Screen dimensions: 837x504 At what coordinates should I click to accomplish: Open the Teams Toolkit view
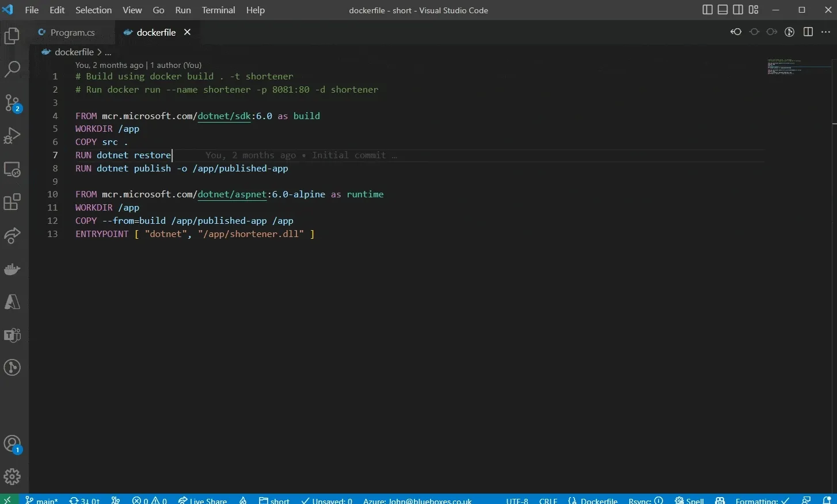point(12,335)
